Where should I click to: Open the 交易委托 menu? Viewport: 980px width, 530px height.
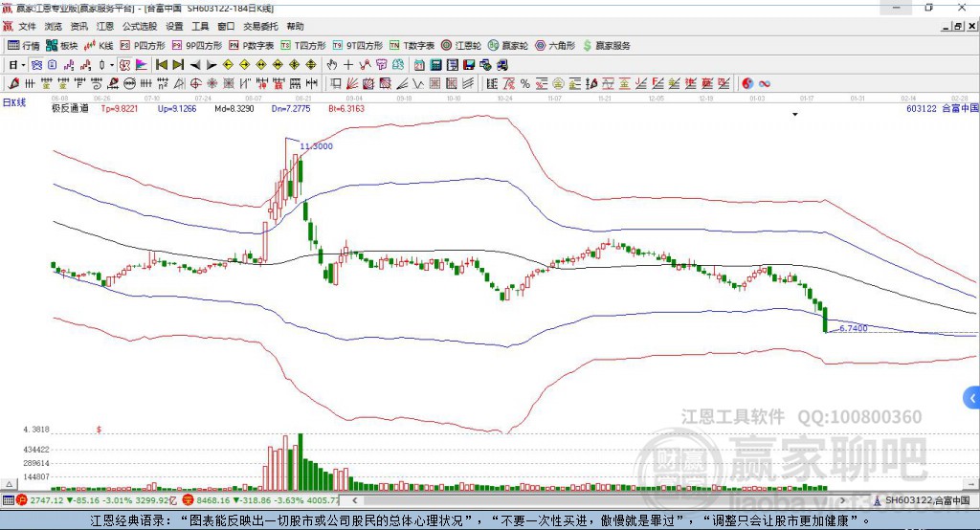pyautogui.click(x=260, y=26)
